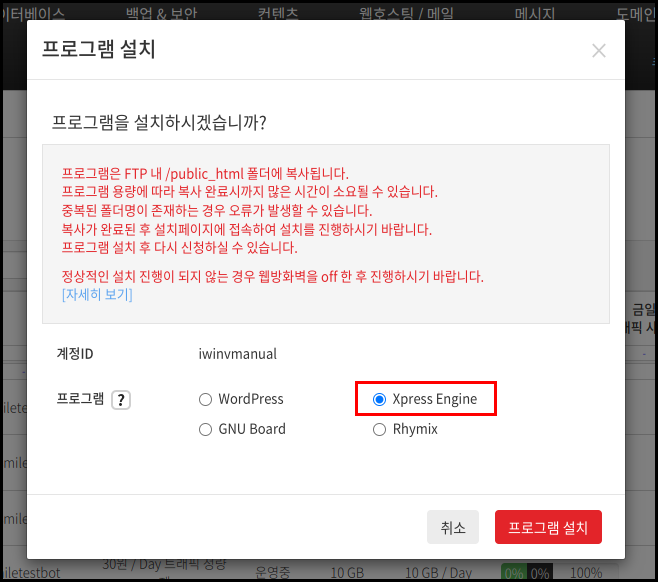Click the 취소 cancel button

(453, 527)
